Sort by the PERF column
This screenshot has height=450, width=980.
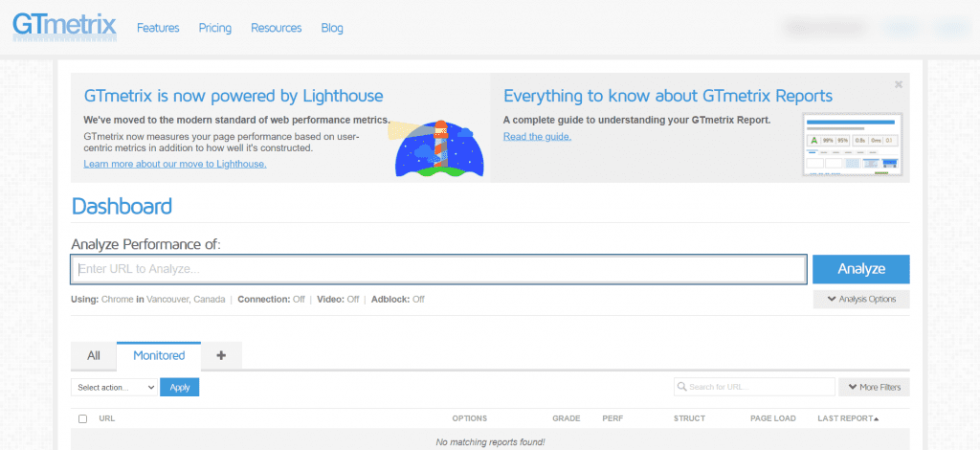pos(612,418)
